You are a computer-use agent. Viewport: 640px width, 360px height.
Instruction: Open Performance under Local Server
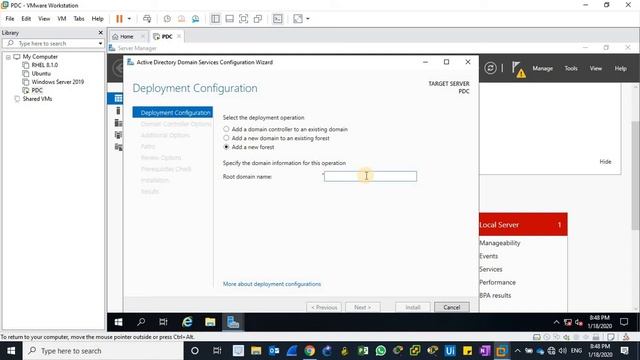pos(497,282)
